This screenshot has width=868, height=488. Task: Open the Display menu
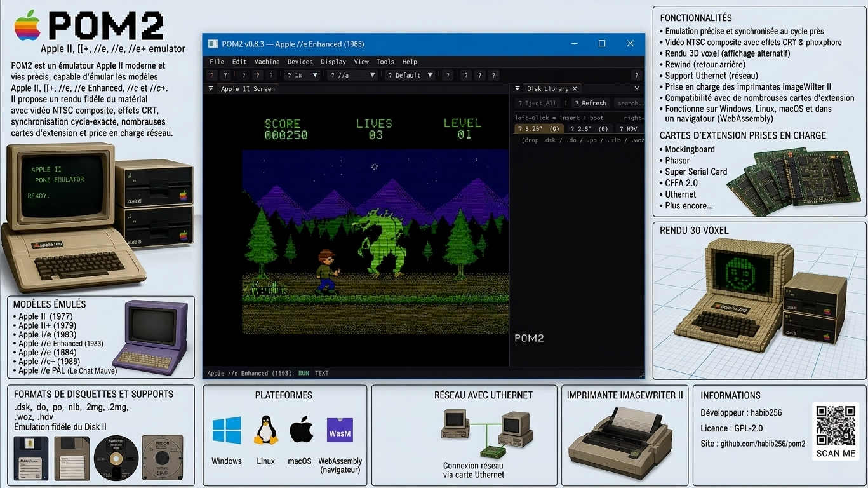point(333,62)
